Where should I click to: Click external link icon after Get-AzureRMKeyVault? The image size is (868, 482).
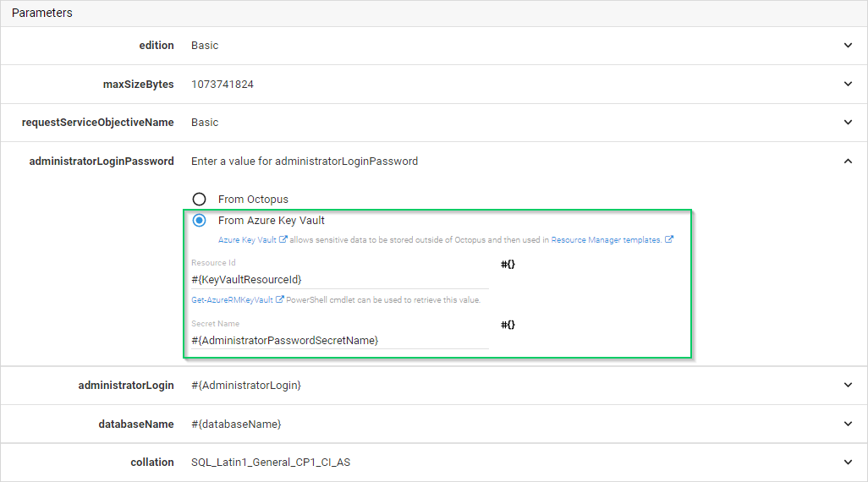click(279, 299)
